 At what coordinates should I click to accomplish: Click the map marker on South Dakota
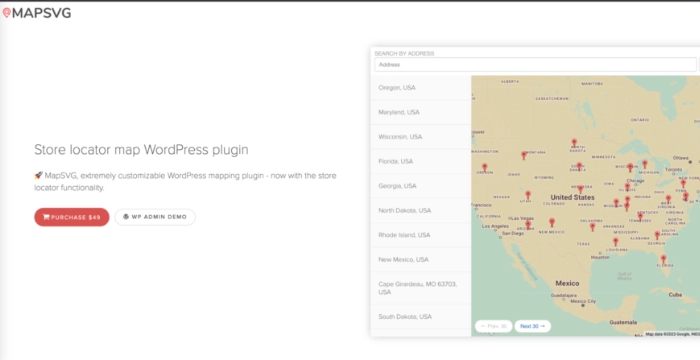tap(579, 167)
